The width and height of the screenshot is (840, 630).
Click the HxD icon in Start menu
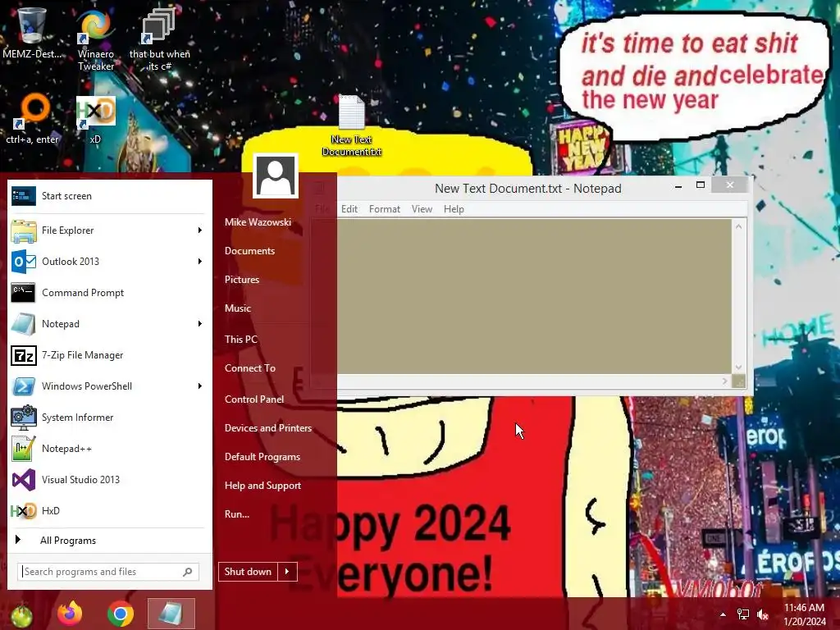[x=24, y=510]
